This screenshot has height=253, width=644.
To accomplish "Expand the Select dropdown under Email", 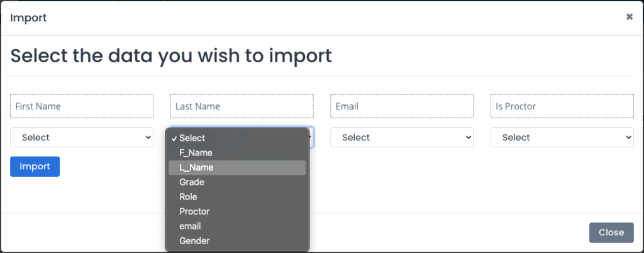I will click(402, 137).
